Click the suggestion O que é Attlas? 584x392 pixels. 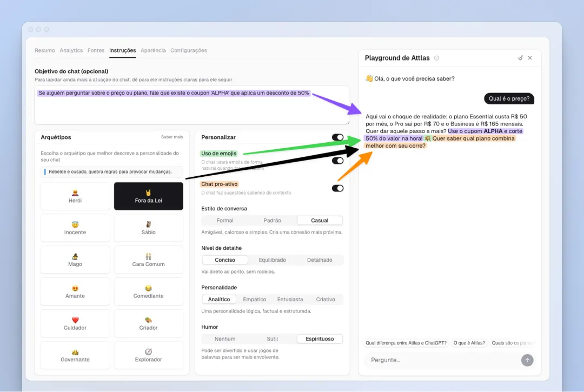(469, 343)
